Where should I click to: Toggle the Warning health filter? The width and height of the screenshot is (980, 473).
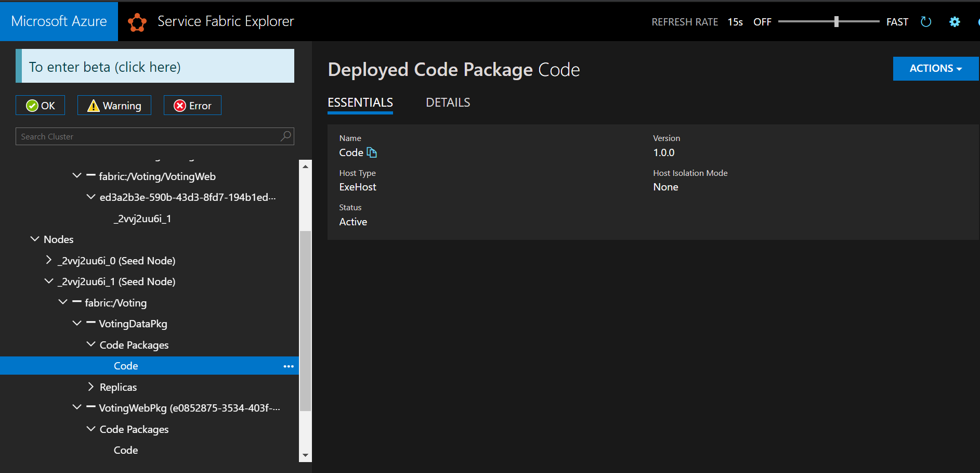(114, 105)
